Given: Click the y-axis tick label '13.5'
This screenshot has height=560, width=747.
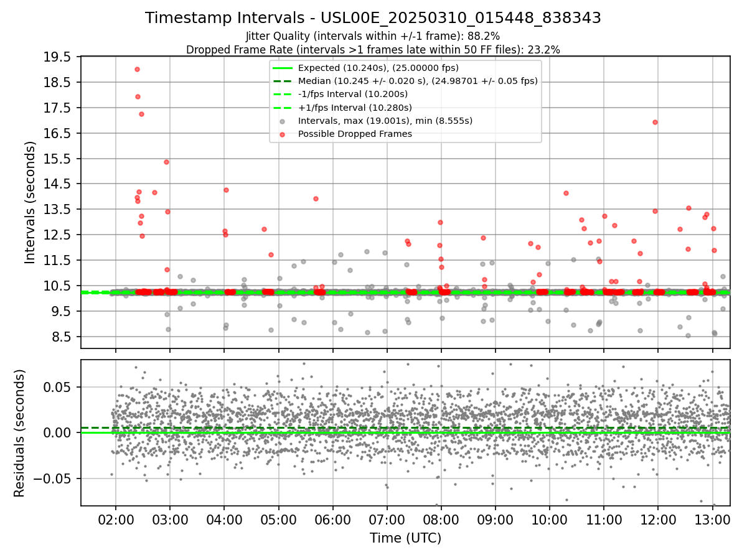Looking at the screenshot, I should pyautogui.click(x=58, y=210).
